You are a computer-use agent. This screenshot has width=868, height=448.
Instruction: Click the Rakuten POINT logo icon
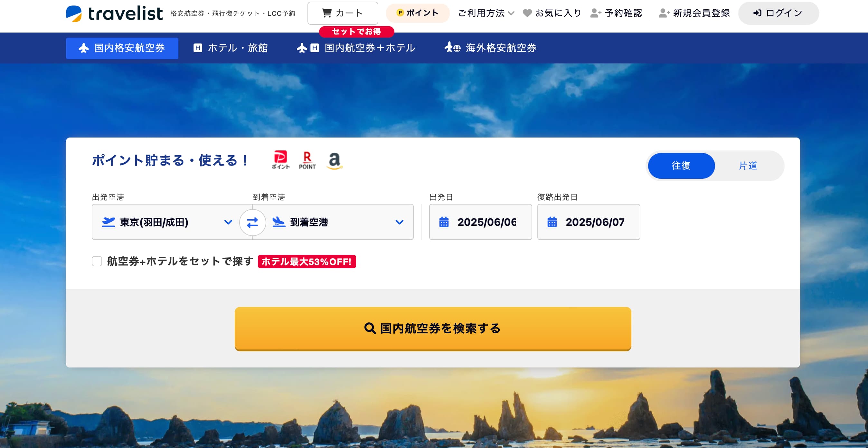click(x=307, y=160)
